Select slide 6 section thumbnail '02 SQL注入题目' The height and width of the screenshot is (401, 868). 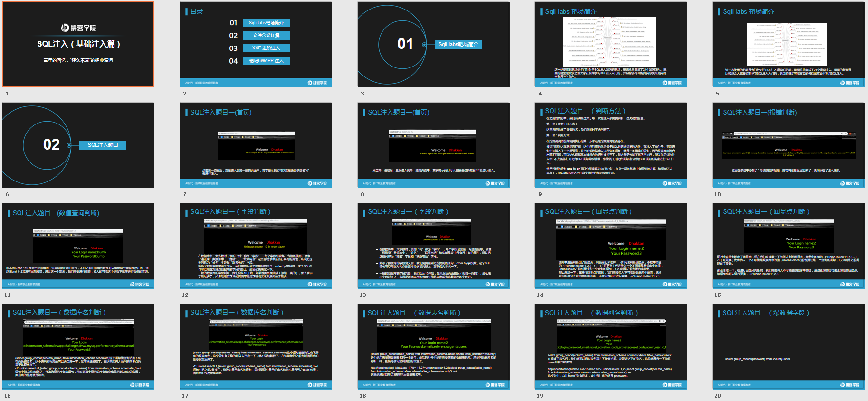78,145
